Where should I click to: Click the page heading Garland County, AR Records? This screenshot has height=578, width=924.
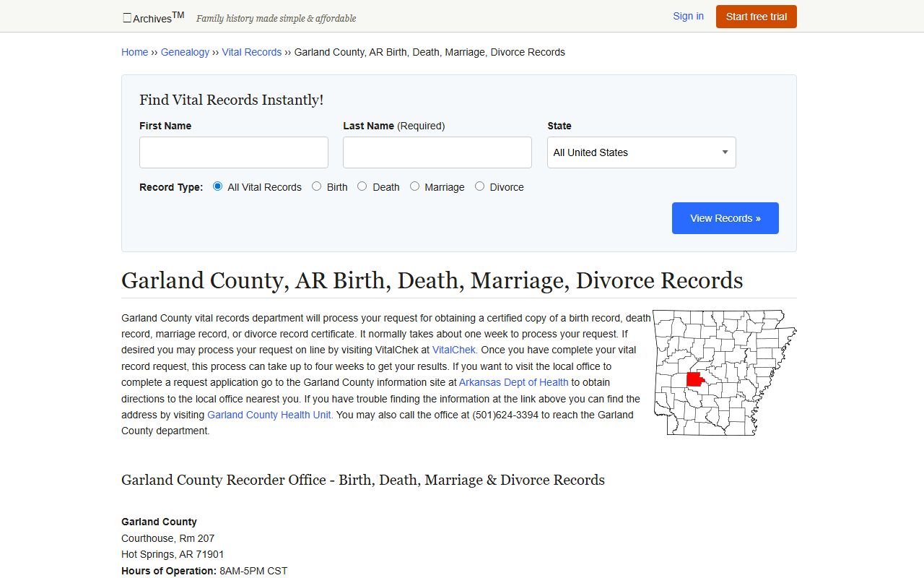pos(432,280)
